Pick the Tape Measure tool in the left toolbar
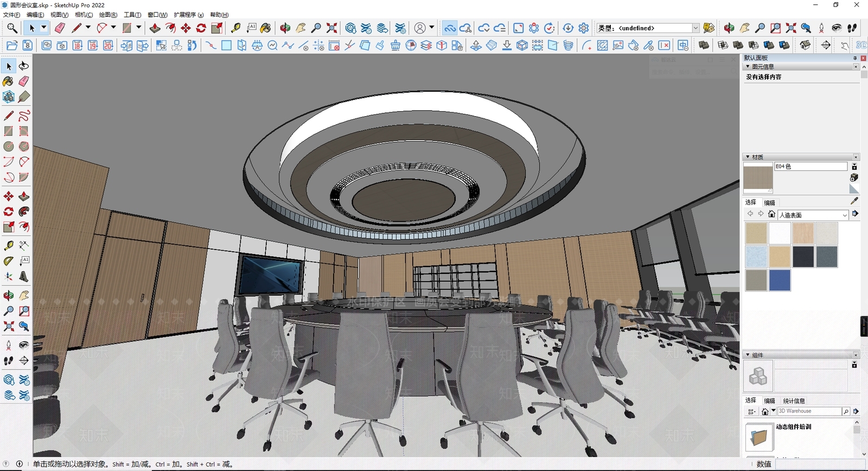Image resolution: width=868 pixels, height=471 pixels. point(9,245)
